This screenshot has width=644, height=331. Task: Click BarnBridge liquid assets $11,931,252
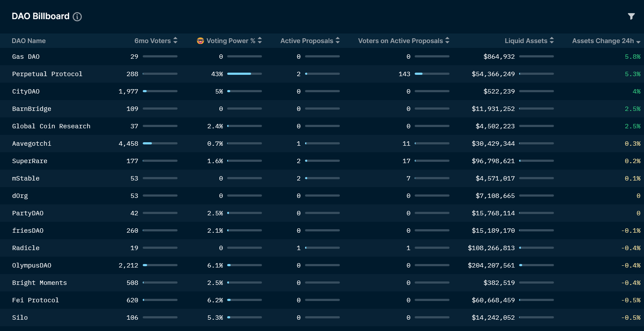click(x=493, y=109)
